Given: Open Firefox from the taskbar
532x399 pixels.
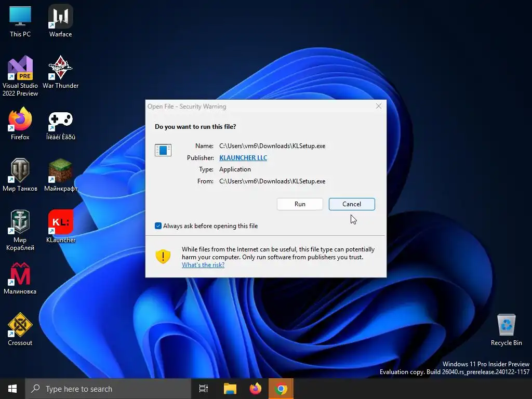Looking at the screenshot, I should click(256, 389).
